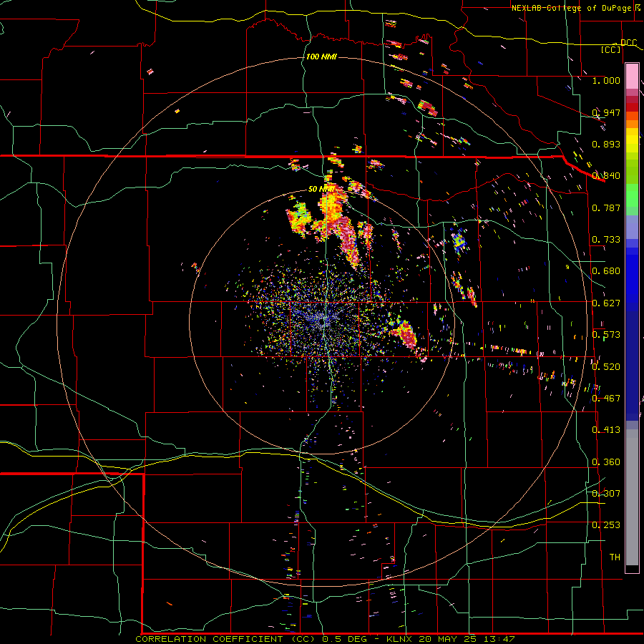The height and width of the screenshot is (644, 644).
Task: Click the 1.000 scale value
Action: (x=606, y=80)
